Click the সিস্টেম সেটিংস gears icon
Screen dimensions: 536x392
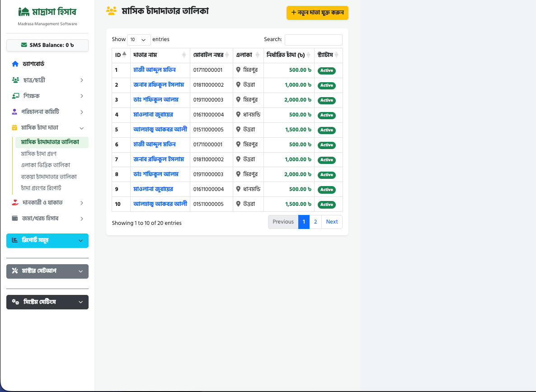coord(15,302)
